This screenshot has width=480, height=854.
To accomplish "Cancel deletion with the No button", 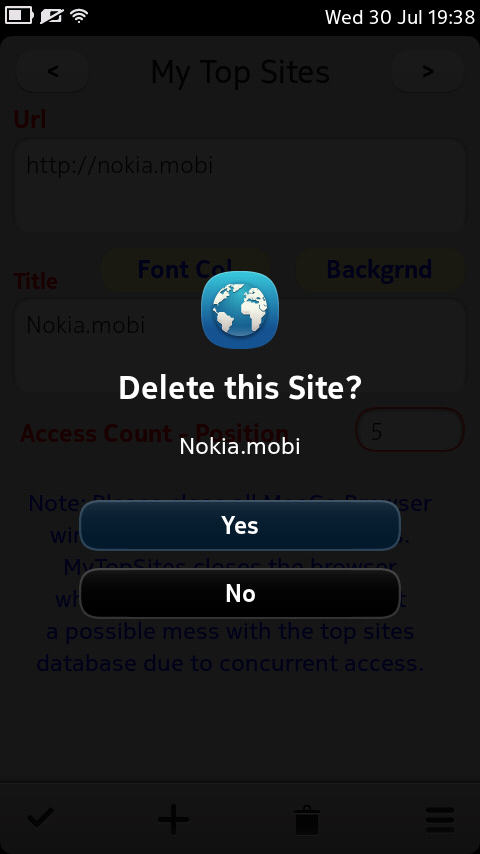I will (240, 594).
